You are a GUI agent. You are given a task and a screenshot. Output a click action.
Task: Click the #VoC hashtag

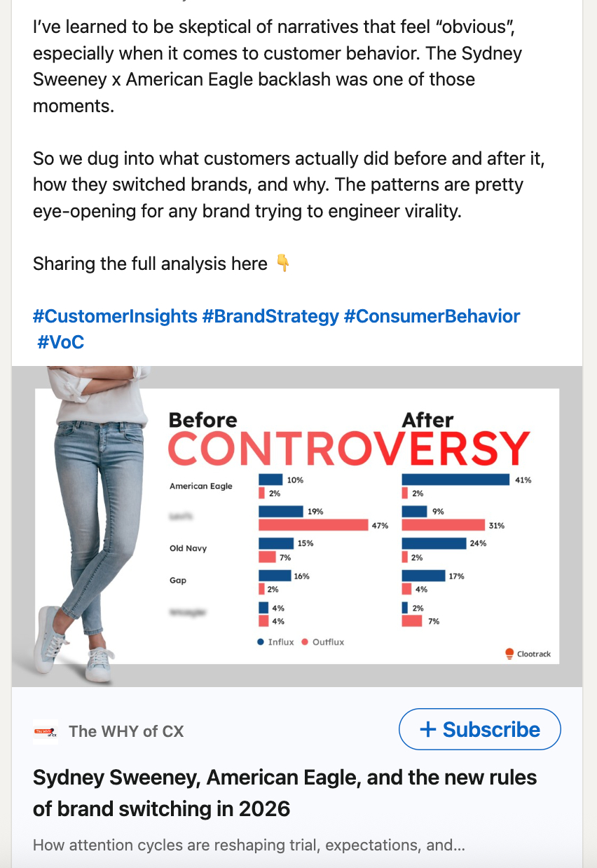(x=61, y=342)
